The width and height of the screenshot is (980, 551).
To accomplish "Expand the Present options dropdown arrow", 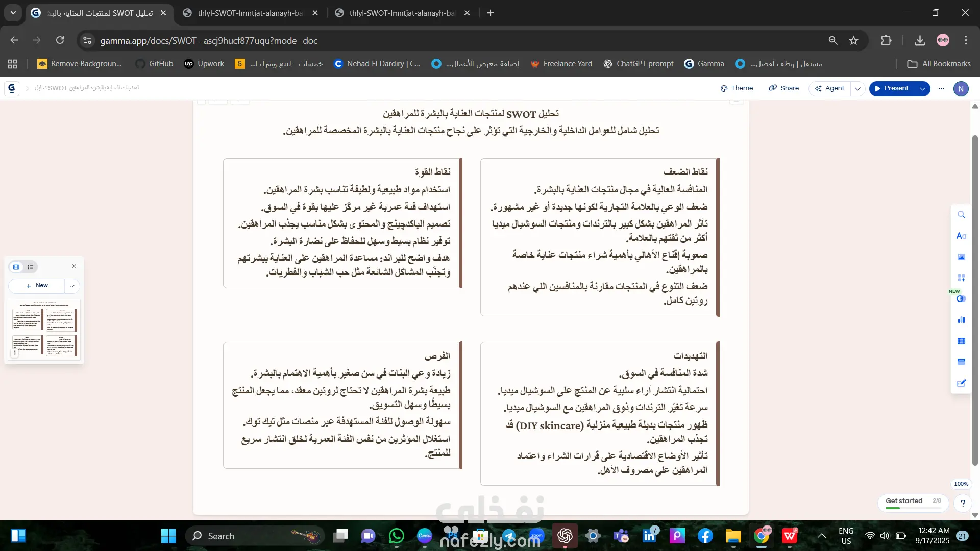I will pos(922,88).
